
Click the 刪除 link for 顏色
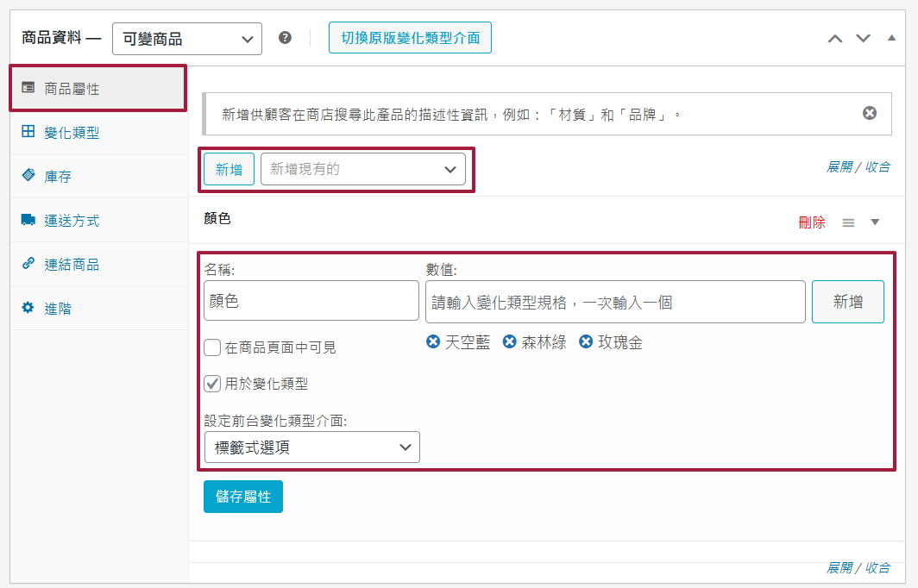coord(812,222)
